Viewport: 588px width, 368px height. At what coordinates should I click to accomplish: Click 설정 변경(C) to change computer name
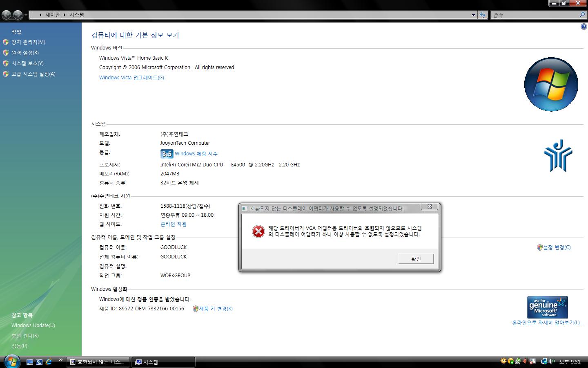pos(557,247)
